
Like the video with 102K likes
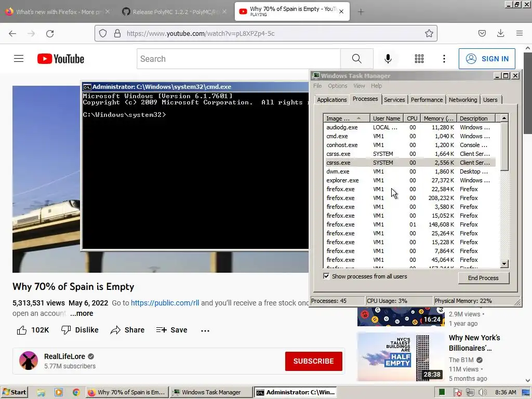tap(33, 330)
